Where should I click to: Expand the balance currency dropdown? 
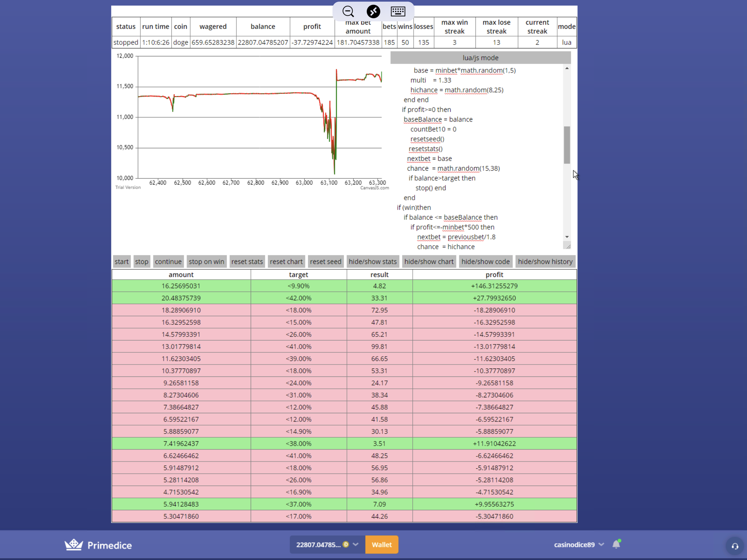point(356,544)
